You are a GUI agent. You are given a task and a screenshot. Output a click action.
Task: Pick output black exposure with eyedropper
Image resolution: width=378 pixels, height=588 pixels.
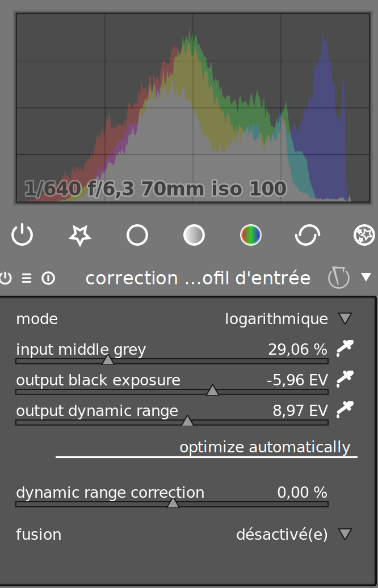[x=345, y=379]
